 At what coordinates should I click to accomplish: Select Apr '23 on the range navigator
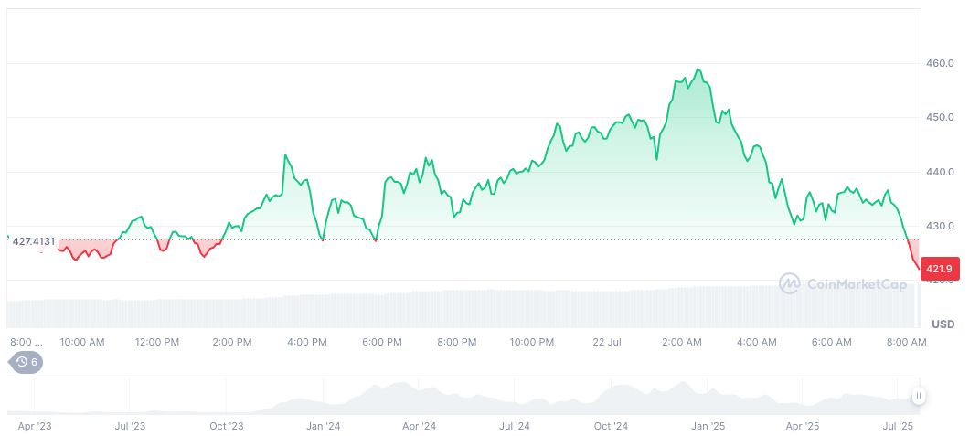point(35,426)
